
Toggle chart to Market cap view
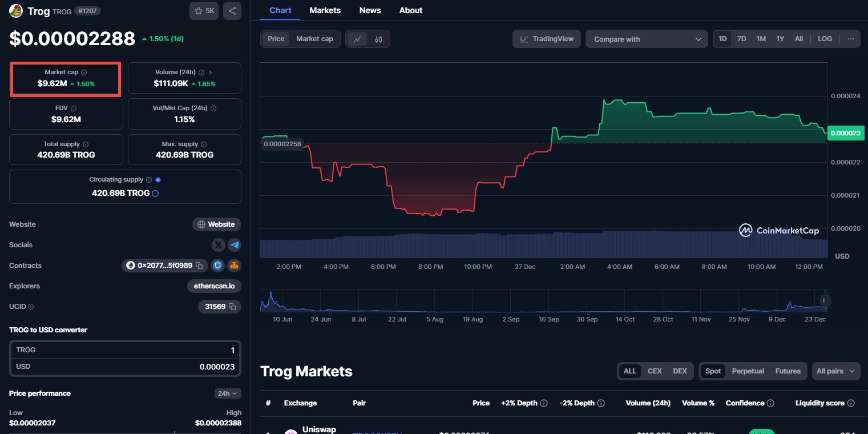pyautogui.click(x=314, y=39)
